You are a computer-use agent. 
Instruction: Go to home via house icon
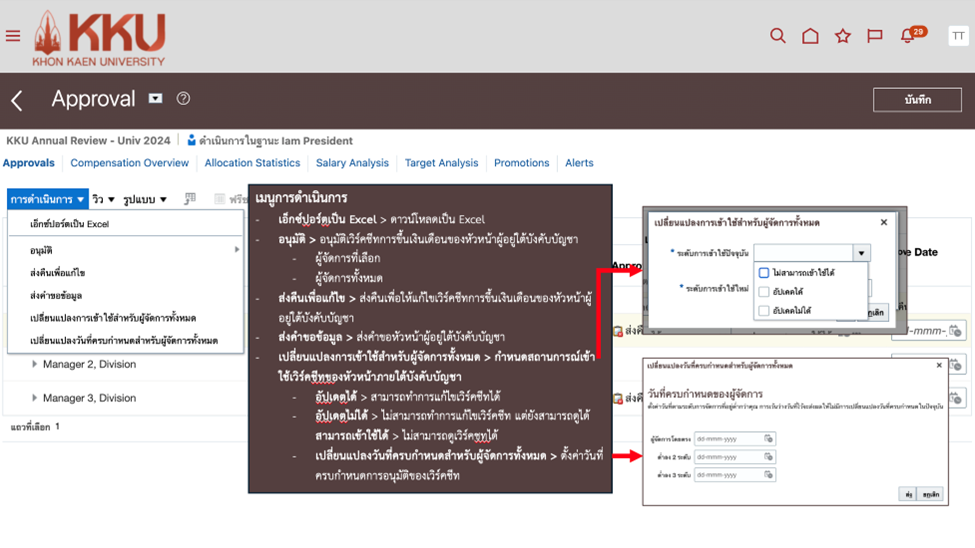point(810,36)
